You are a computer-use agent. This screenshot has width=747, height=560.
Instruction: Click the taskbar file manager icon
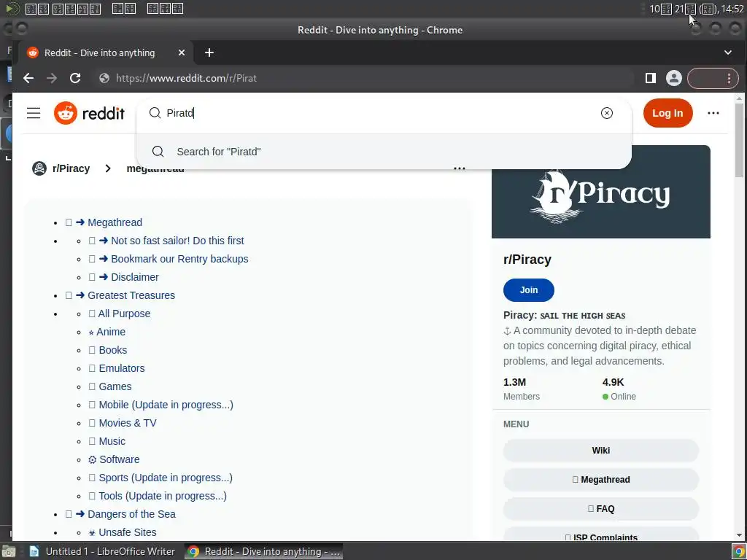coord(9,551)
